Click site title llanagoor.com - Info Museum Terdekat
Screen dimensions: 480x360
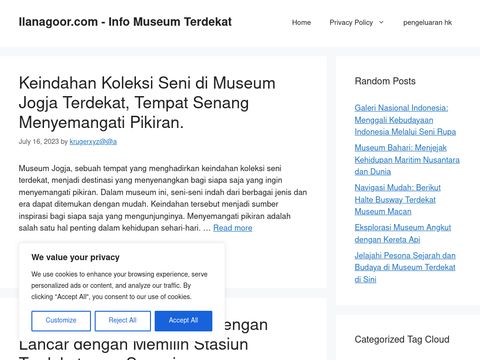point(125,22)
